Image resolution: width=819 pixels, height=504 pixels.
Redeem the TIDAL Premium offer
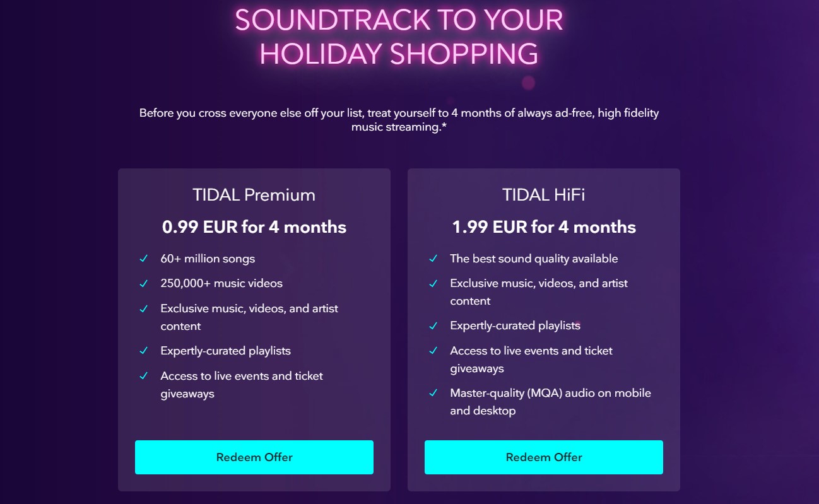(x=254, y=457)
